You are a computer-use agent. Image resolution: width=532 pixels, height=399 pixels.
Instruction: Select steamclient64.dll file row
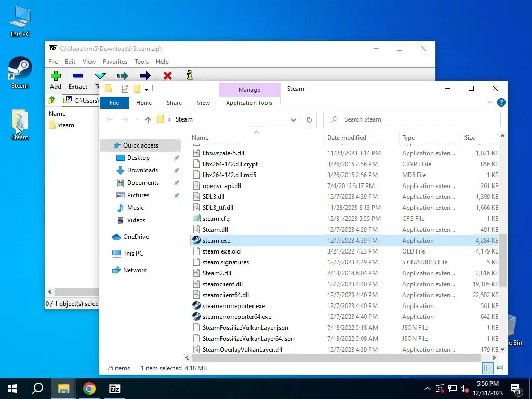[345, 295]
